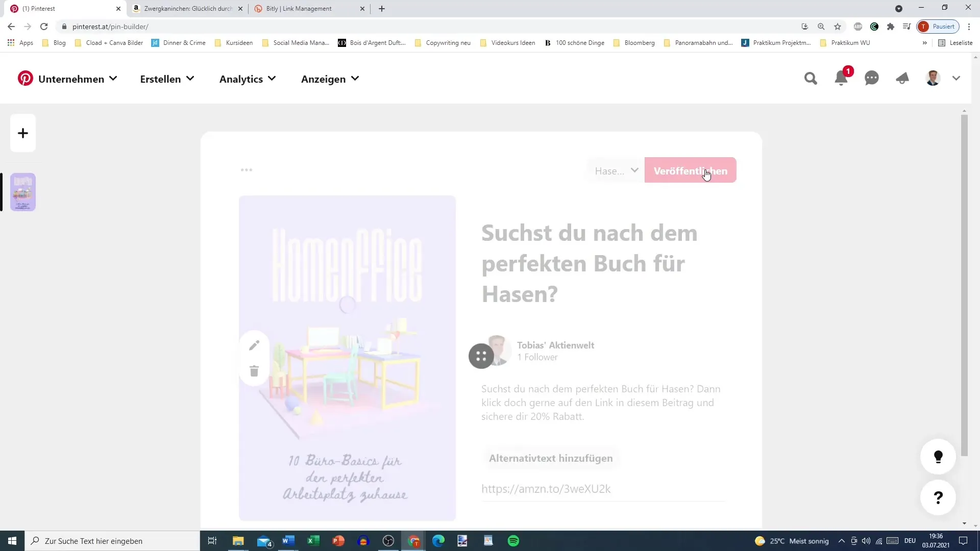Click the Pinterest logo icon
Screen dimensions: 980x551
click(25, 79)
